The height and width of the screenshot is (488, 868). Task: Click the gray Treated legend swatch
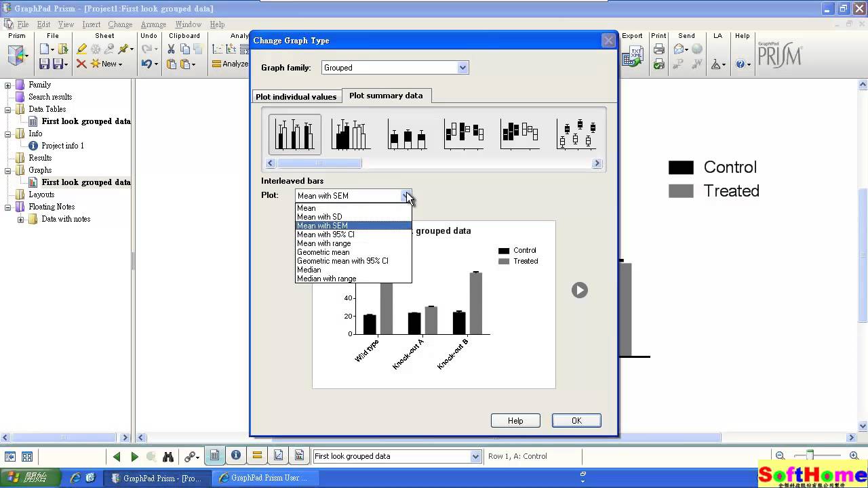(x=681, y=191)
